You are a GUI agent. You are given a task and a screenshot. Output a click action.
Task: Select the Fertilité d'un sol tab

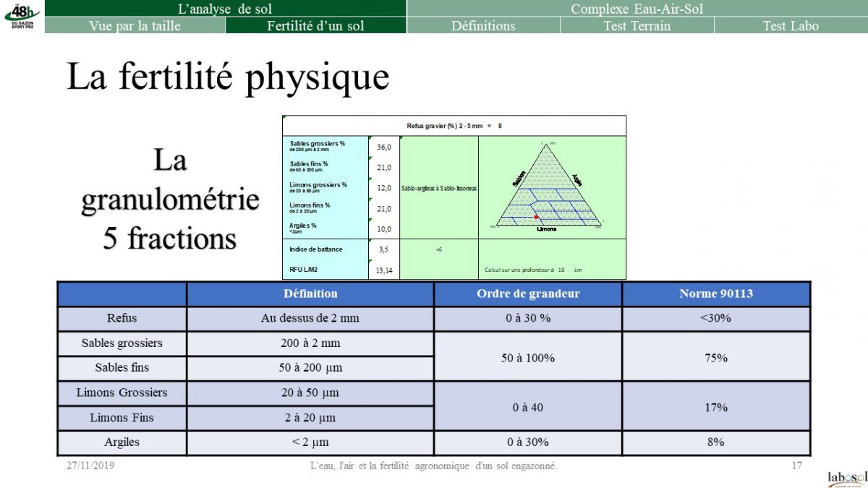[x=315, y=25]
